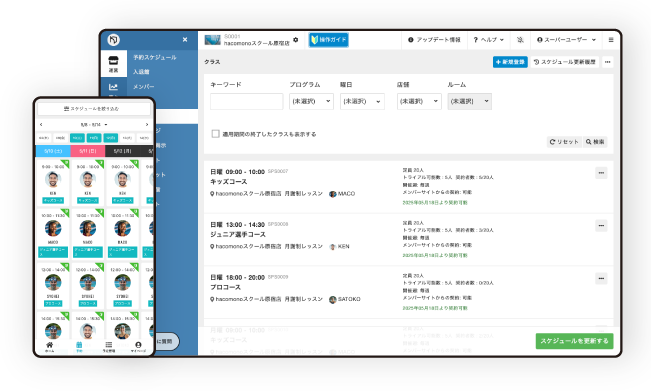Click the location pin icon in the プロコース row
This screenshot has width=651, height=391.
click(212, 299)
